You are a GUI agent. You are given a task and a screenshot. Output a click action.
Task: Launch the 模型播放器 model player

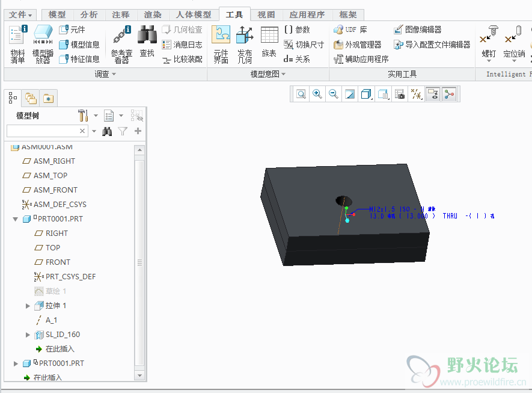43,44
